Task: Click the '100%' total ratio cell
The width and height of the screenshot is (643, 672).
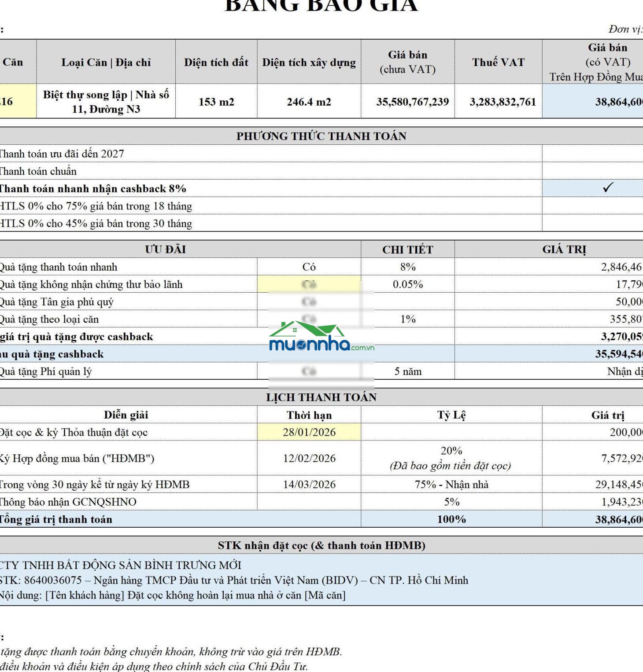Action: tap(451, 519)
